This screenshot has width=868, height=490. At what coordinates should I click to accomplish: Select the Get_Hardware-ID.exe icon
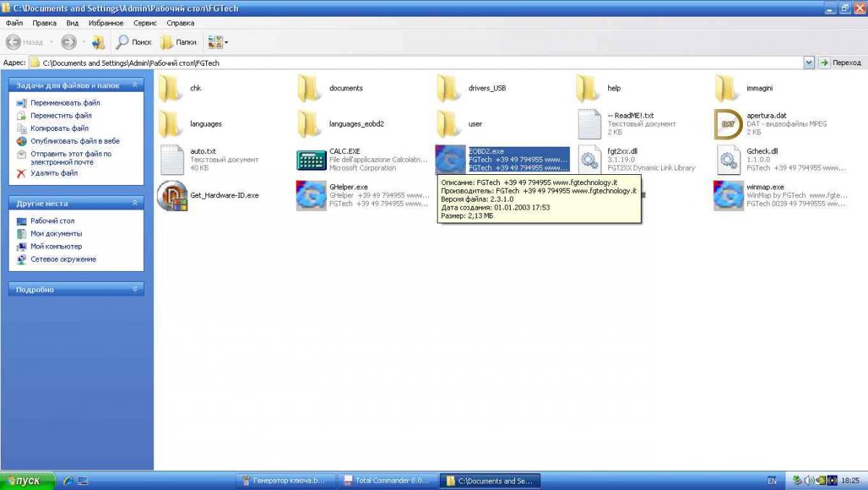click(172, 196)
